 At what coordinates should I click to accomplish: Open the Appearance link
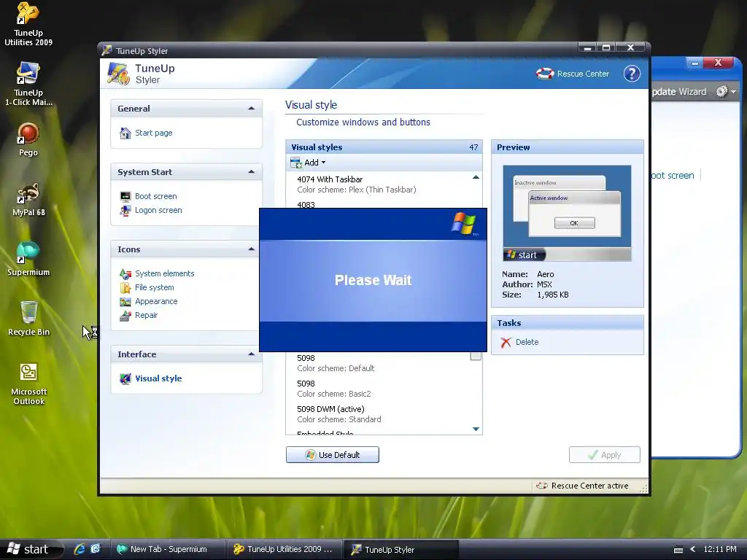coord(156,301)
